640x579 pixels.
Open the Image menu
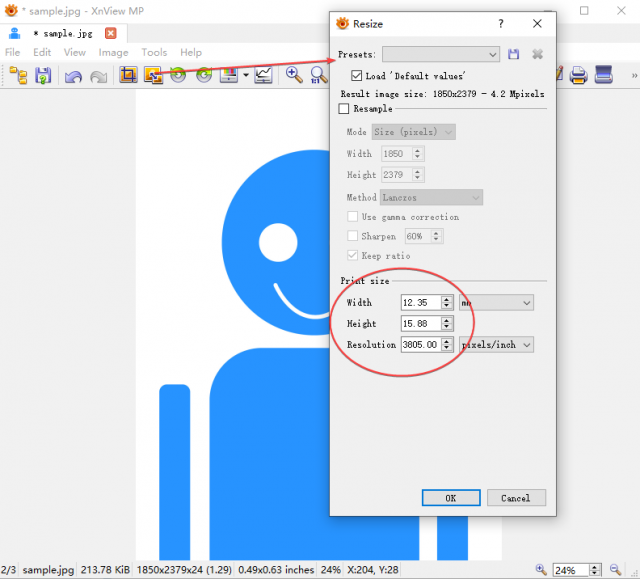click(113, 53)
